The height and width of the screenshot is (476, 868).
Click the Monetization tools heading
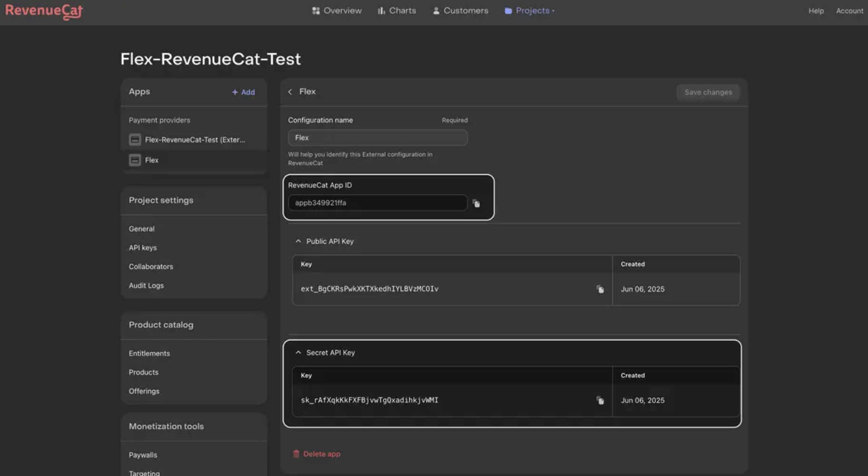[166, 426]
